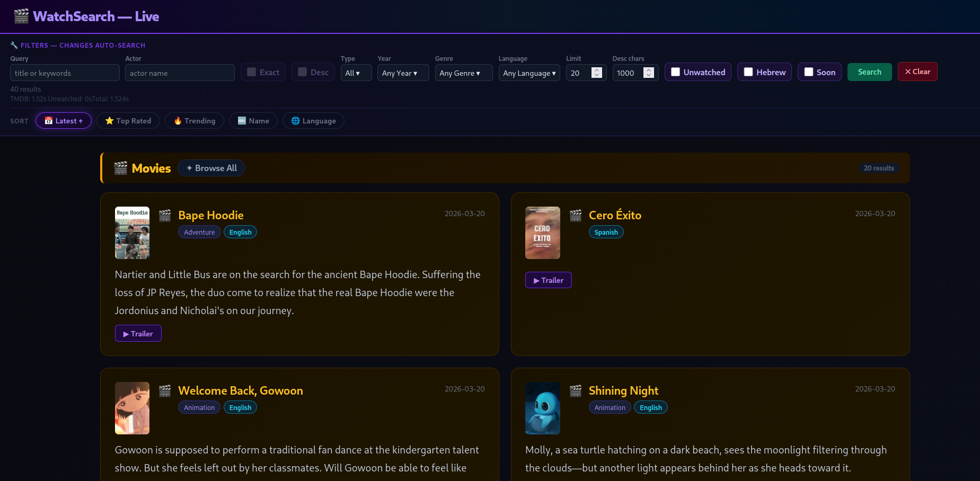The image size is (980, 481).
Task: Click the film icon beside Shining Night
Action: (x=576, y=390)
